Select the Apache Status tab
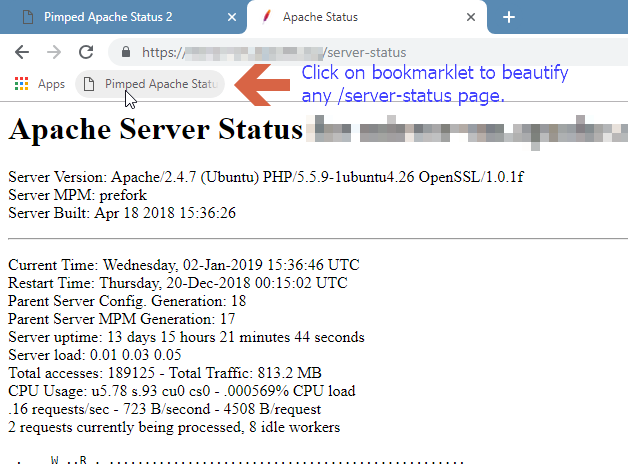Screen dimensions: 628x466 (366, 17)
